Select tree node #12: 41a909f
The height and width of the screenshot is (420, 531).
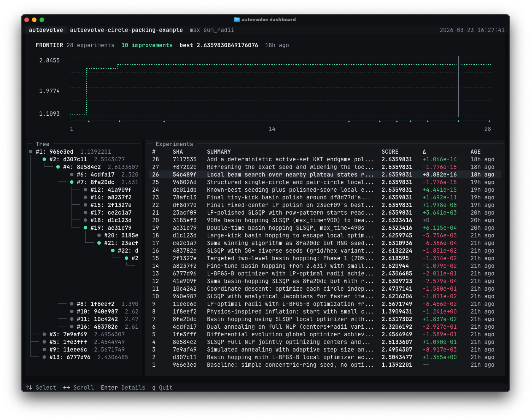click(108, 190)
